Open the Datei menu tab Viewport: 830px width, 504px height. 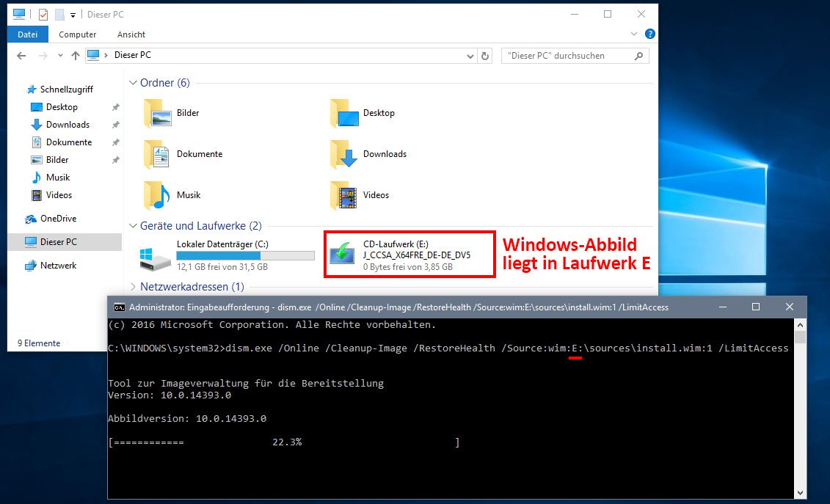tap(28, 34)
